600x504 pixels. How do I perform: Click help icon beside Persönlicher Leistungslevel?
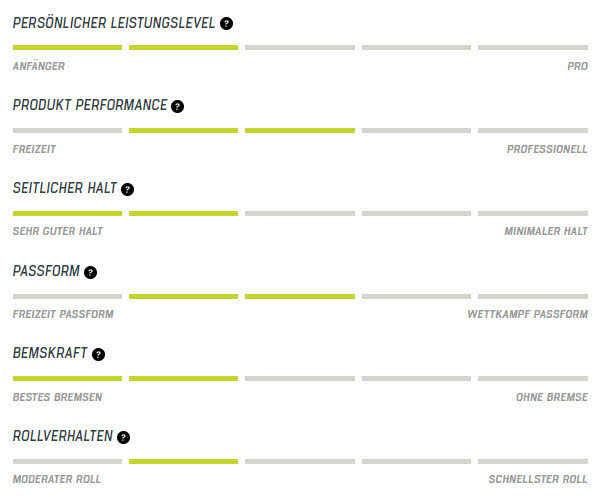click(x=226, y=23)
